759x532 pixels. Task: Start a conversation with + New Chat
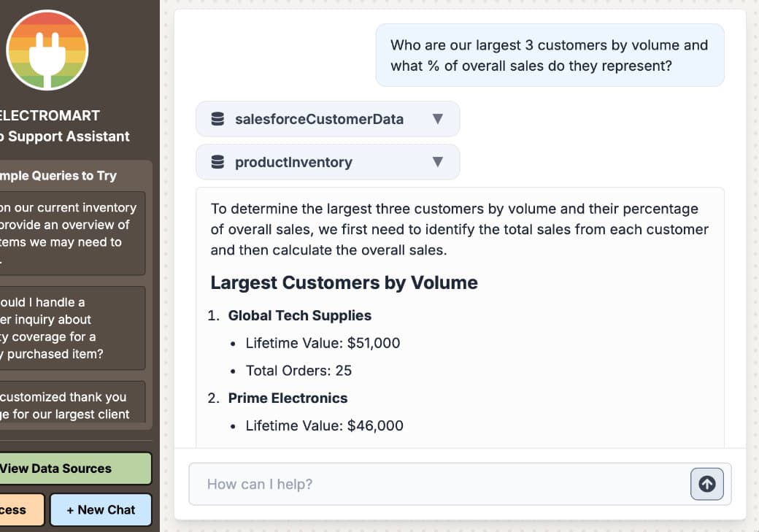point(101,509)
